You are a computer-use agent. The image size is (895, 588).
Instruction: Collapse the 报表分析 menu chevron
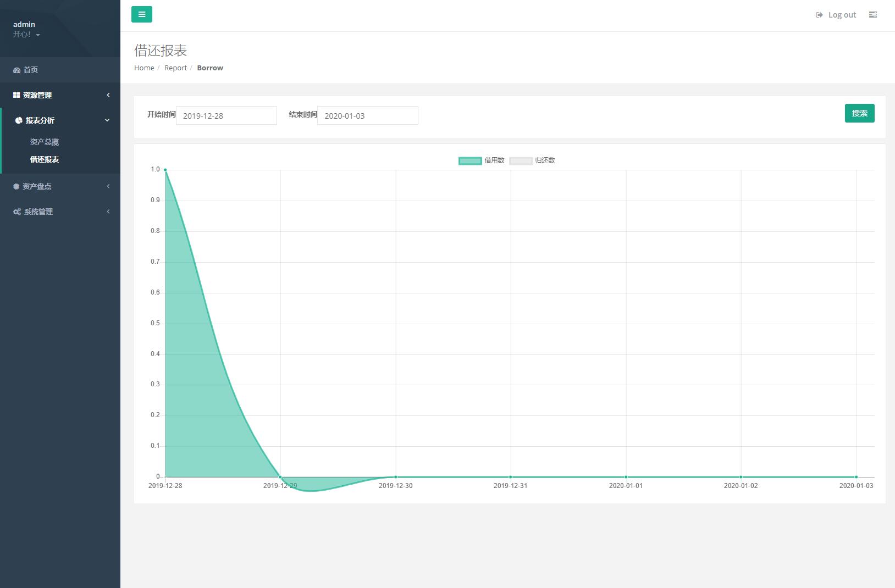(107, 120)
